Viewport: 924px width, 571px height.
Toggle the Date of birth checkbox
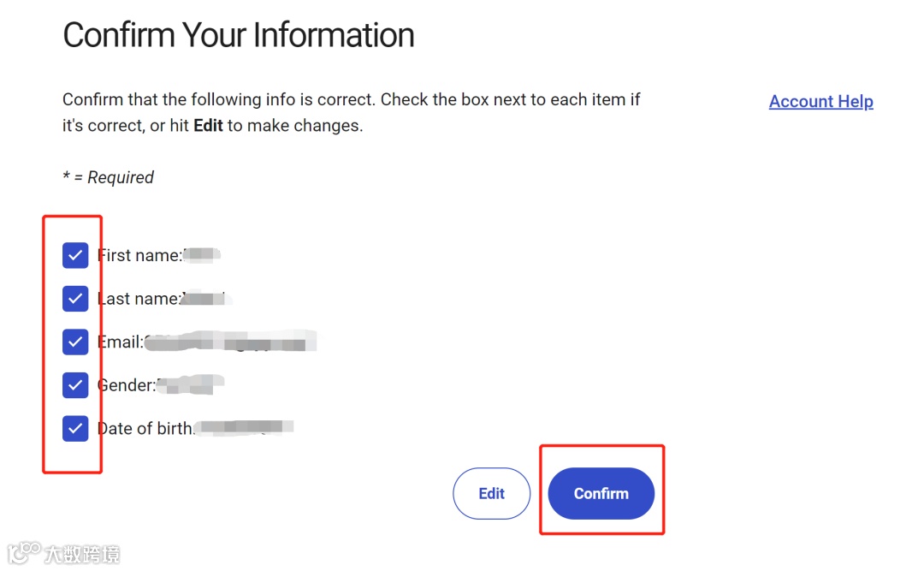point(75,428)
